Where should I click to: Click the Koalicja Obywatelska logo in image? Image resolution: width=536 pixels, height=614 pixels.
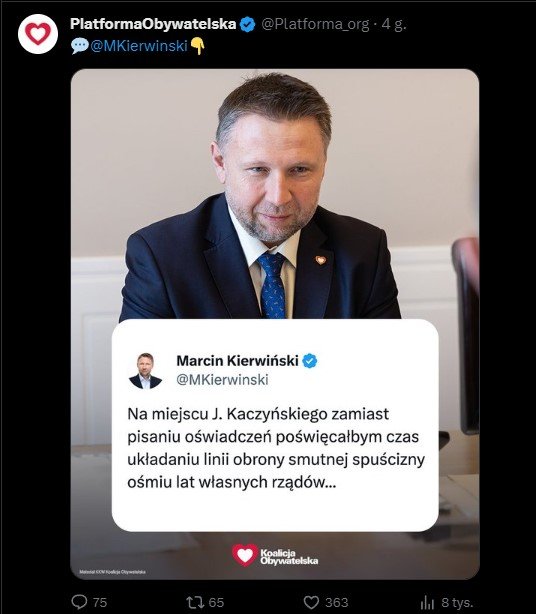275,555
